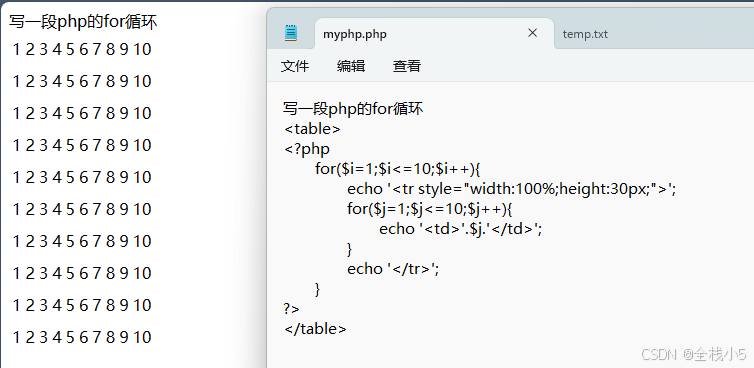Click the Notepad app icon beside tabs

click(x=291, y=33)
